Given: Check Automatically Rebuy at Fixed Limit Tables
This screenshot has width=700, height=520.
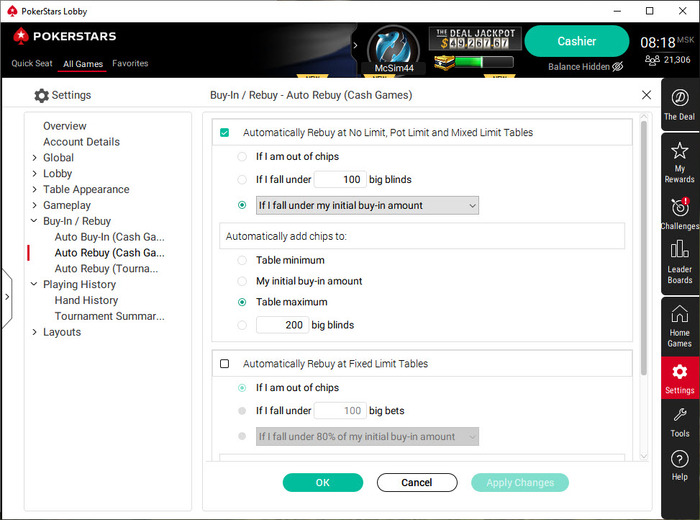Looking at the screenshot, I should click(225, 364).
